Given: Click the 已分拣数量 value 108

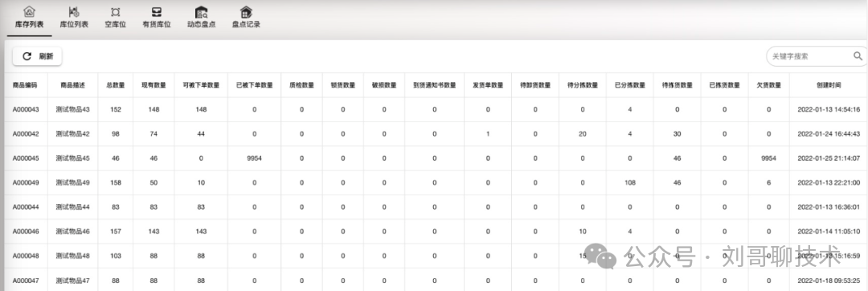Looking at the screenshot, I should (x=630, y=182).
